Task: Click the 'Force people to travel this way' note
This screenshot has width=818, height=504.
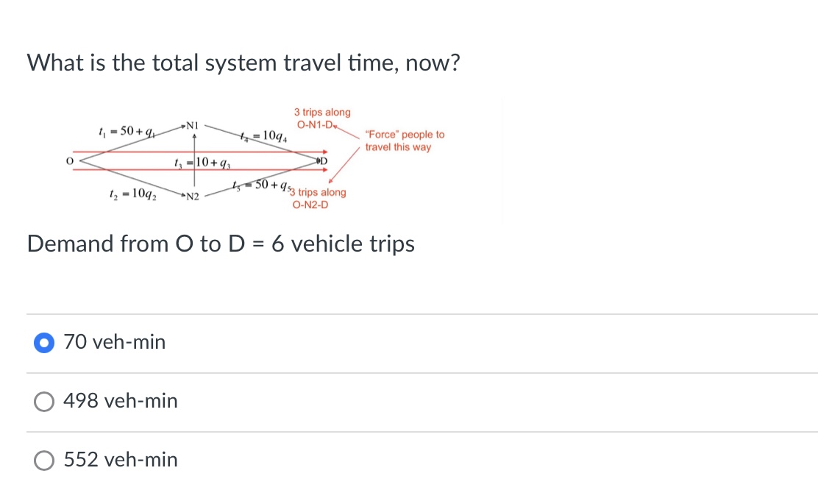Action: click(402, 141)
